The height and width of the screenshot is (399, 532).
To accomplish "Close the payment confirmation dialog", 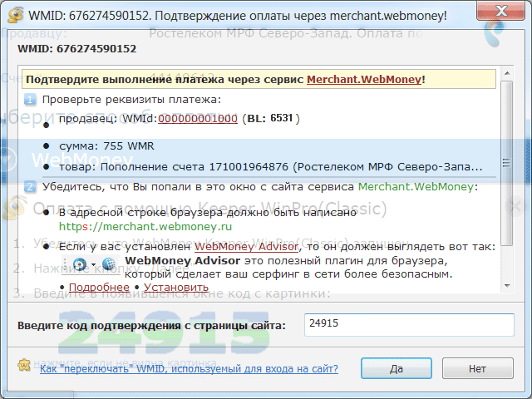I will click(501, 11).
